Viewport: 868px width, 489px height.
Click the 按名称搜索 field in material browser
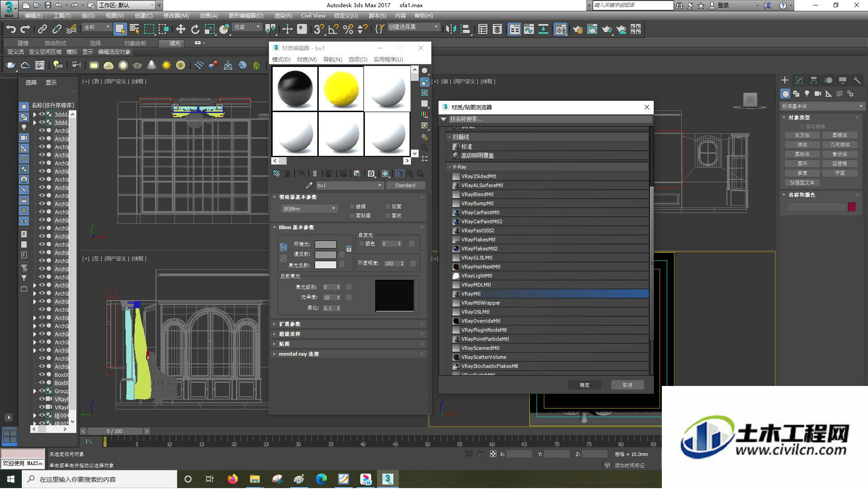pos(550,119)
